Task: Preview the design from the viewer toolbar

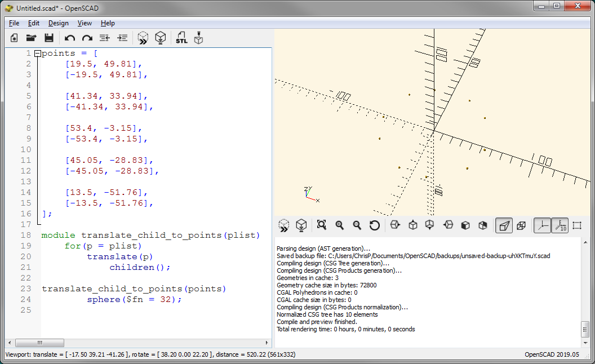Action: 285,225
